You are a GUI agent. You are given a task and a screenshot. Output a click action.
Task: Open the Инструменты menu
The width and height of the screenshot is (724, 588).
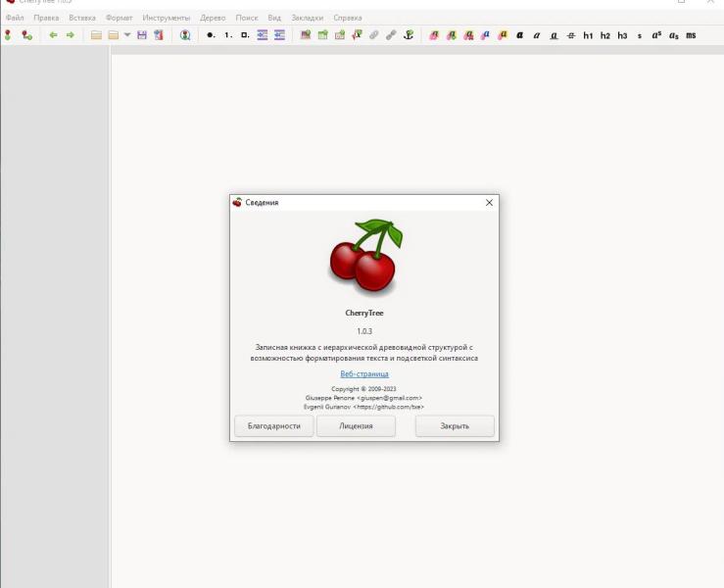167,18
